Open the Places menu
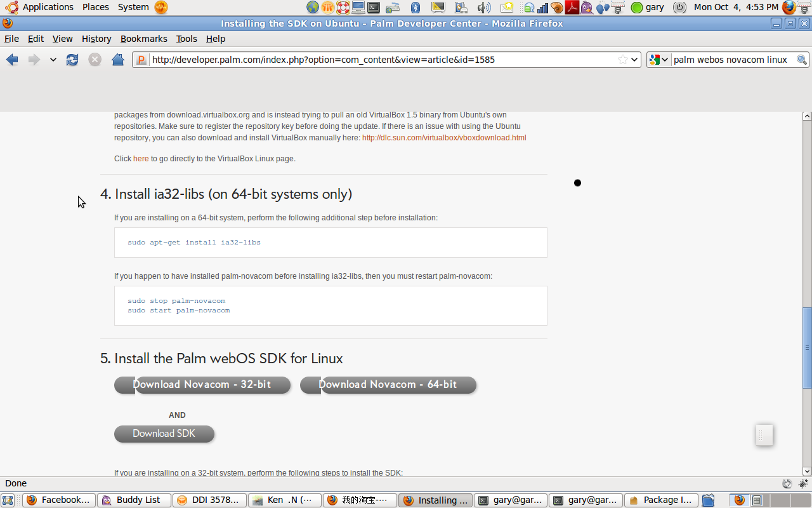The height and width of the screenshot is (508, 812). tap(95, 8)
